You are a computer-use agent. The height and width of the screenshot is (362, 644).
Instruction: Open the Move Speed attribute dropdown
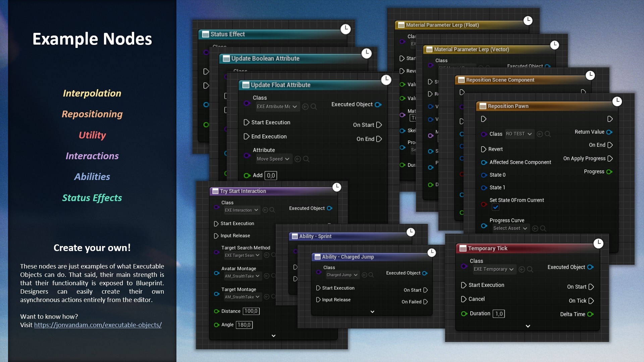(273, 159)
